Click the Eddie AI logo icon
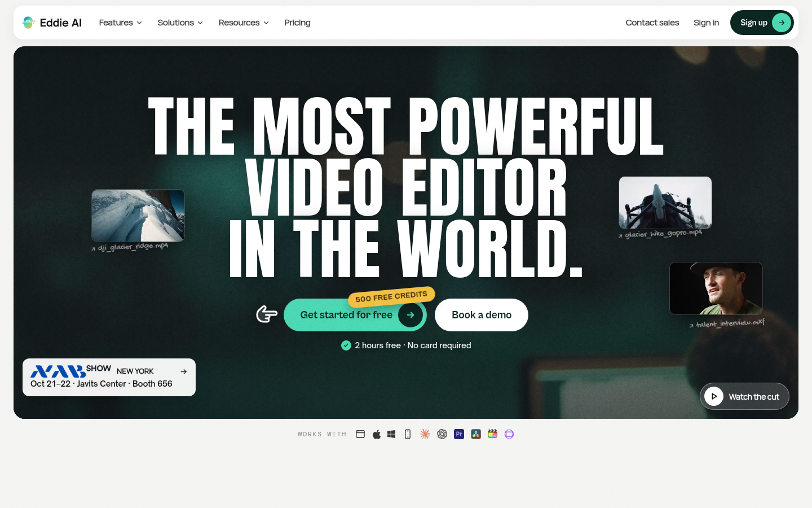812x508 pixels. point(29,23)
